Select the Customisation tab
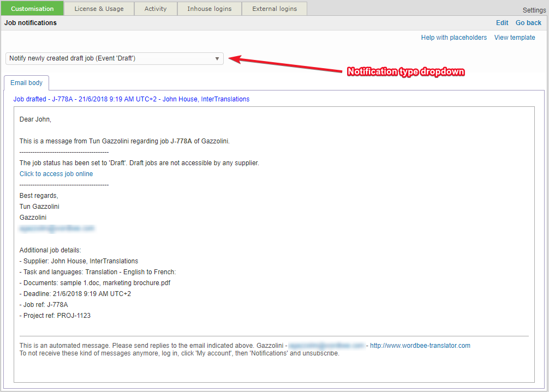This screenshot has height=392, width=549. tap(32, 8)
